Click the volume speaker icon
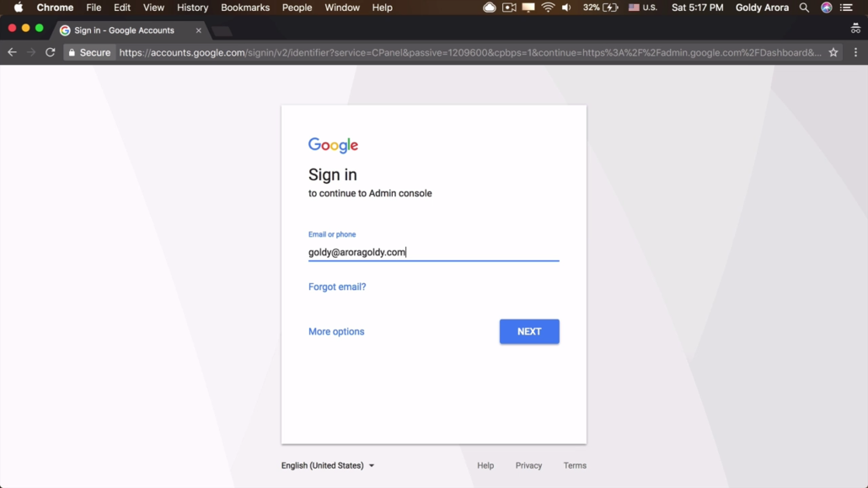Viewport: 868px width, 488px height. pyautogui.click(x=566, y=8)
